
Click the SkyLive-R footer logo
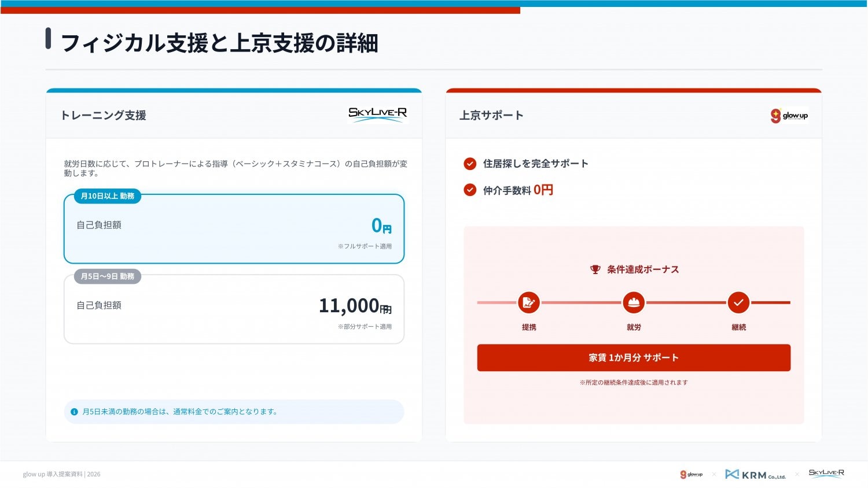coord(826,473)
